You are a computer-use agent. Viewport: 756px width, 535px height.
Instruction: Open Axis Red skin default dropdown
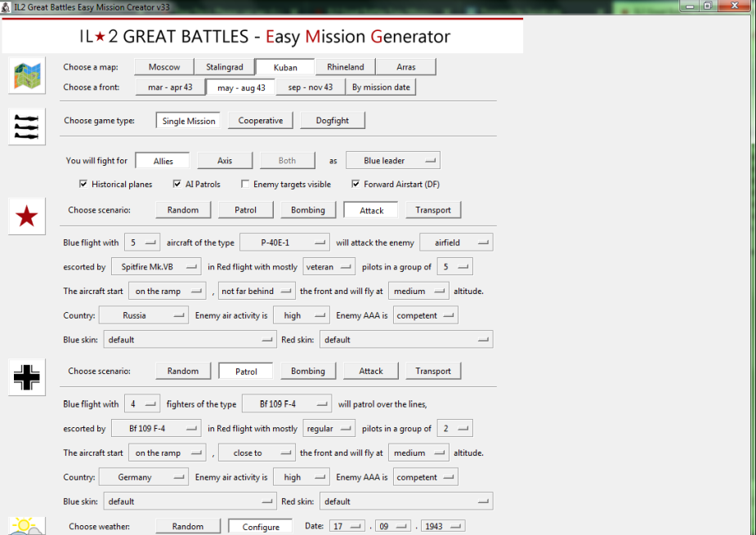[406, 502]
